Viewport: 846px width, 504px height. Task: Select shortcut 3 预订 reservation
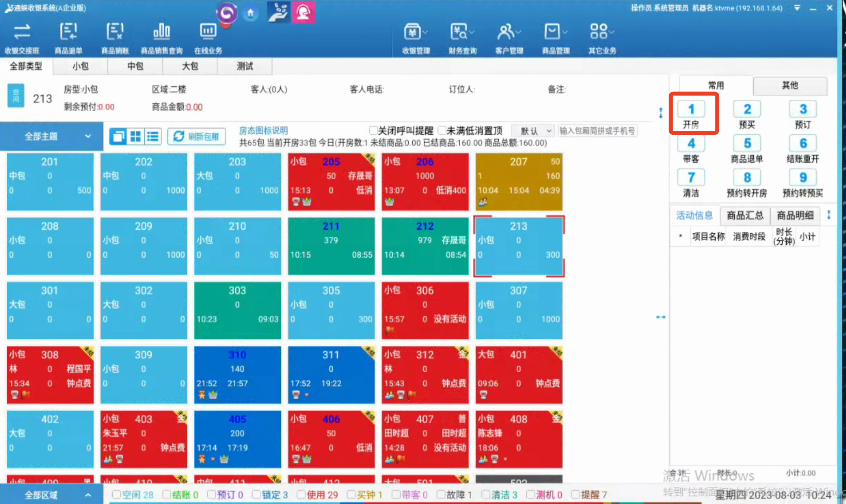(802, 114)
